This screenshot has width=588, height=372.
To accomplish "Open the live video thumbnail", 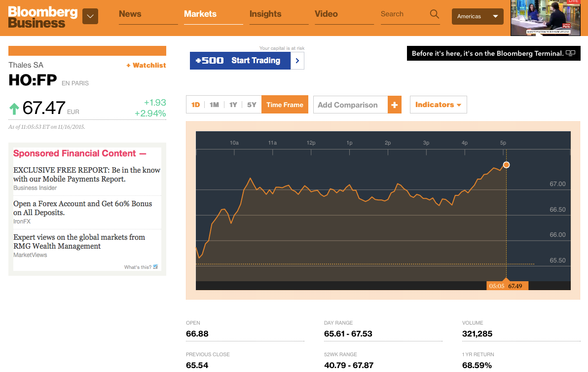I will tap(545, 18).
